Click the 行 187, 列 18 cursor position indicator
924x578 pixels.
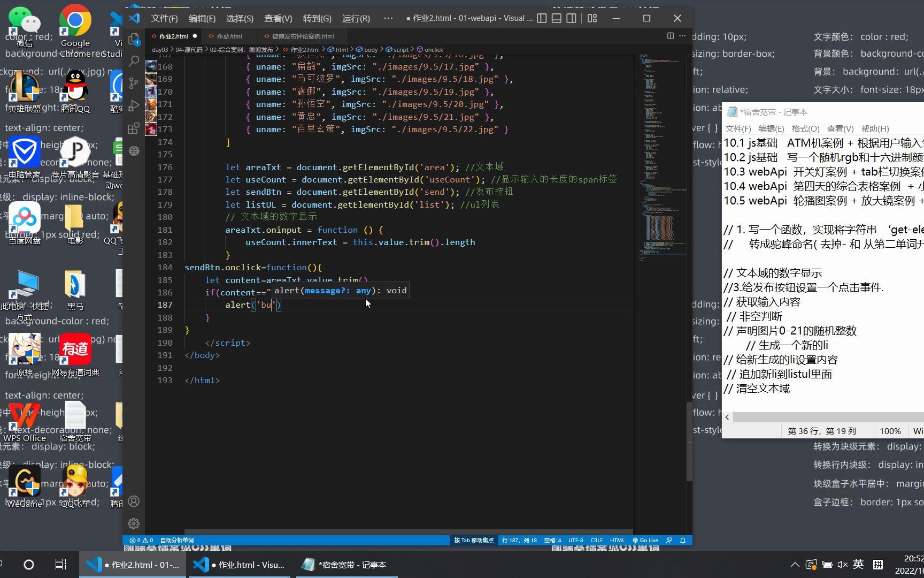pos(519,541)
